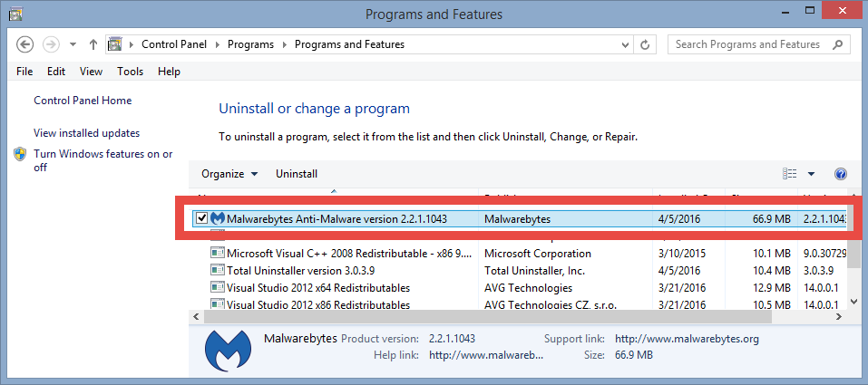Expand the address bar history dropdown

tap(626, 44)
